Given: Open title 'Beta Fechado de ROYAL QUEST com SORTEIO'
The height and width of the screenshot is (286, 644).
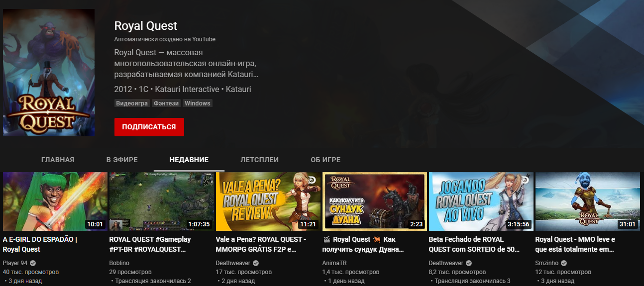Looking at the screenshot, I should pyautogui.click(x=473, y=244).
